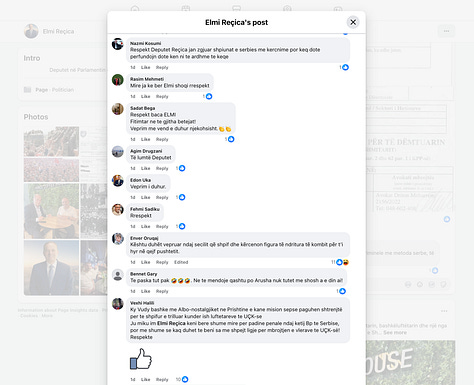The width and height of the screenshot is (474, 385).
Task: Open the Photos section heading
Action: point(36,117)
